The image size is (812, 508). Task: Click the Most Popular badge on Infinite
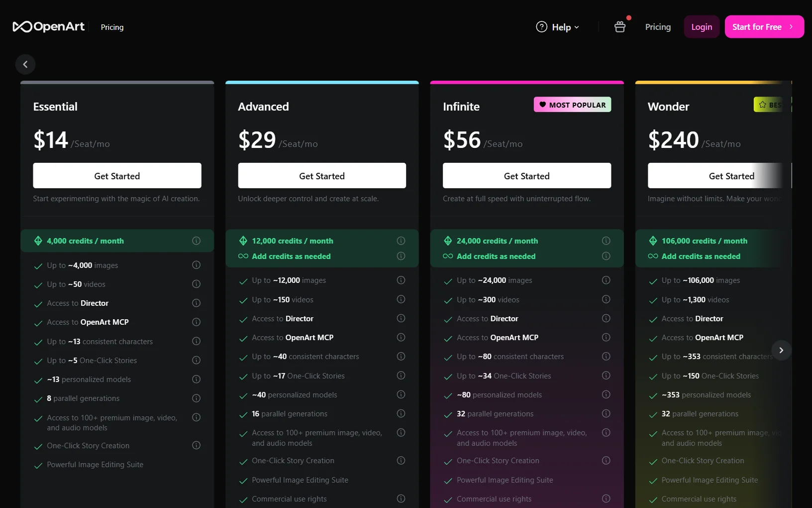coord(573,105)
